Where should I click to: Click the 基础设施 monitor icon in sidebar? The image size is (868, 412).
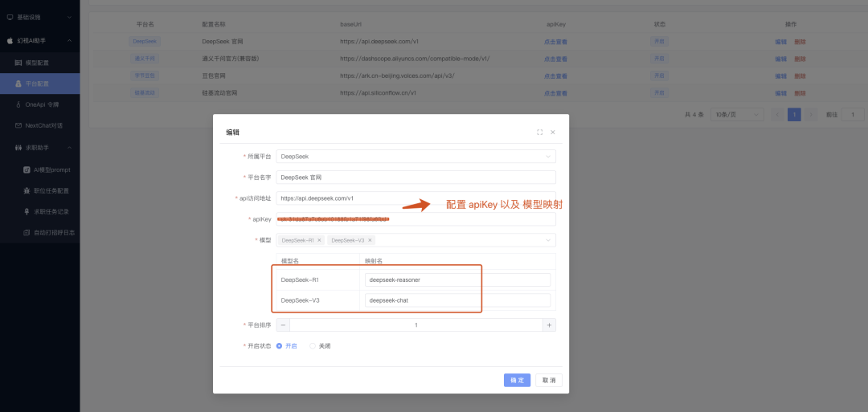[x=10, y=17]
